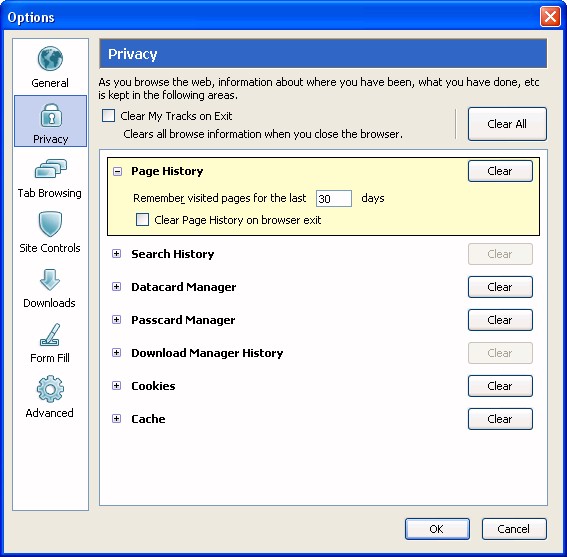This screenshot has height=557, width=567.
Task: Confirm settings with the OK button
Action: [x=437, y=529]
